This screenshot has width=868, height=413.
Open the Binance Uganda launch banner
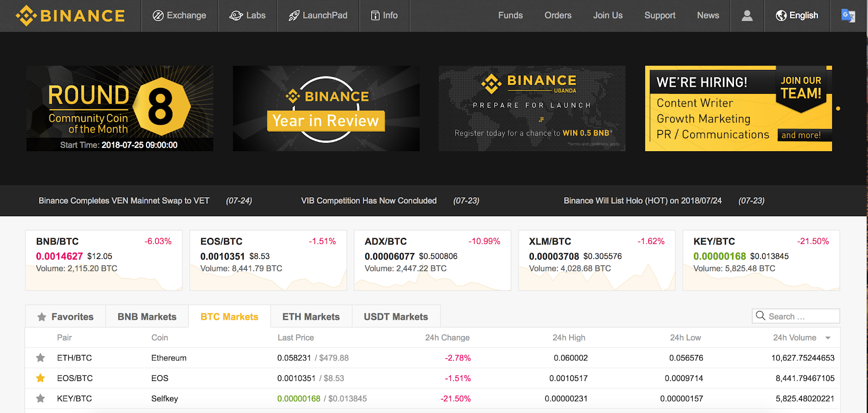point(532,108)
